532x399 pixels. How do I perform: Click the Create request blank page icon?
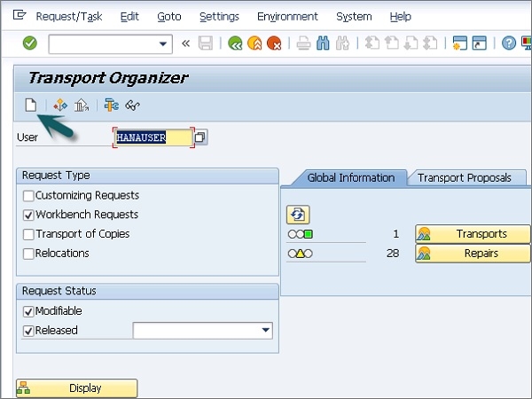click(31, 106)
